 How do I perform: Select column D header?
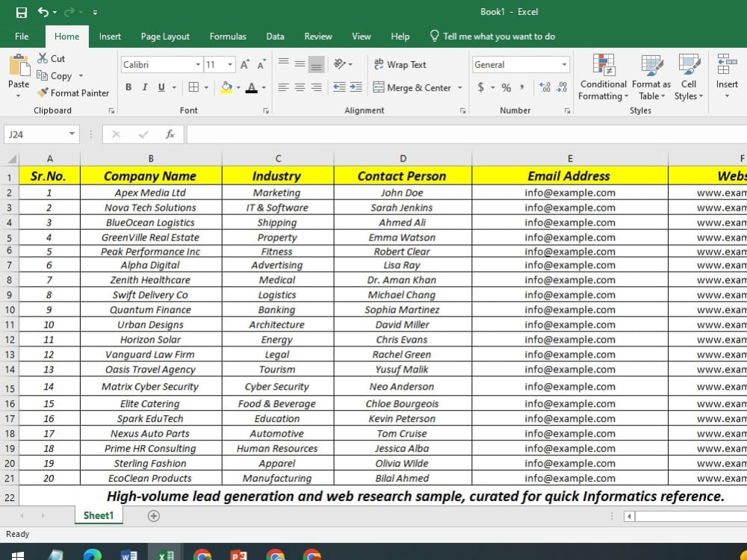[403, 158]
